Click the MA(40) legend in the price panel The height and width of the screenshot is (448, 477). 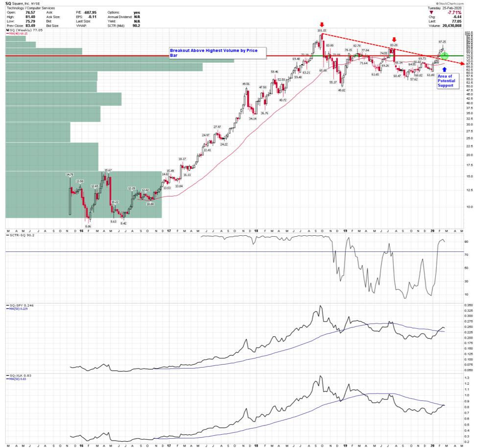coord(16,34)
